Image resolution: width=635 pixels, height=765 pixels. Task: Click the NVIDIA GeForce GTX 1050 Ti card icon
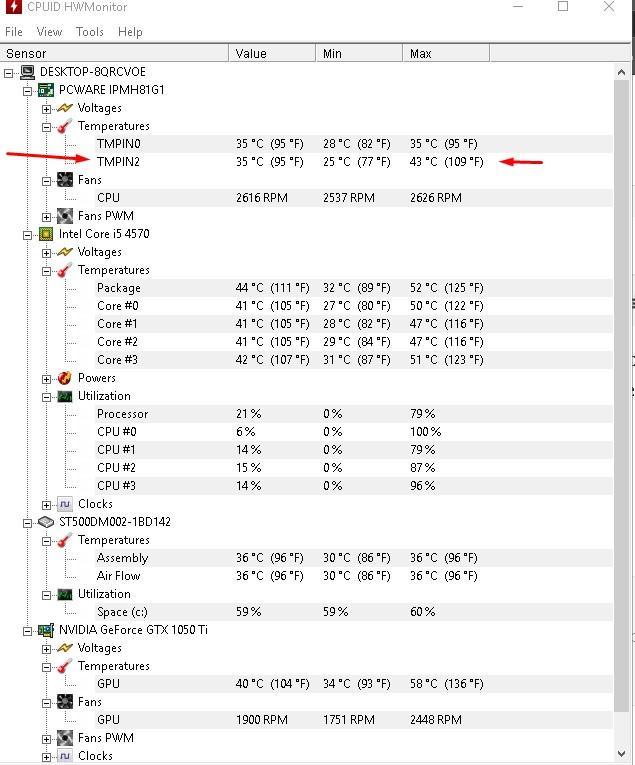click(x=46, y=630)
